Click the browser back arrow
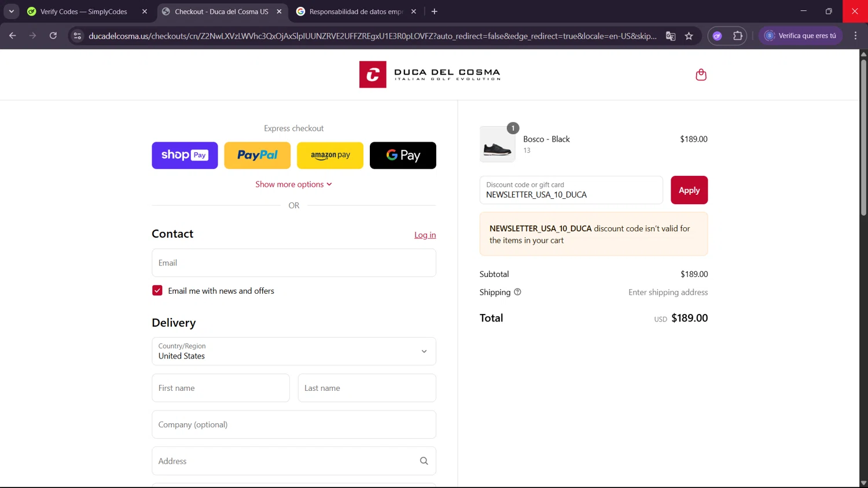868x488 pixels. [13, 36]
